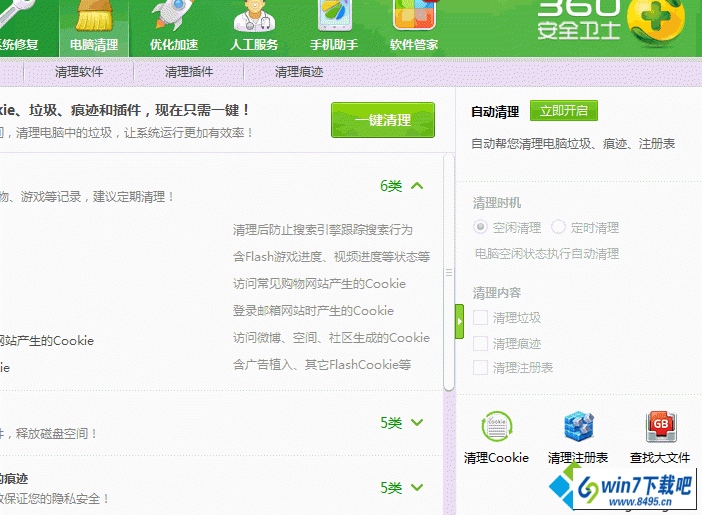Screen dimensions: 702x515
Task: Open the 电脑清理 main tab label
Action: click(x=94, y=45)
